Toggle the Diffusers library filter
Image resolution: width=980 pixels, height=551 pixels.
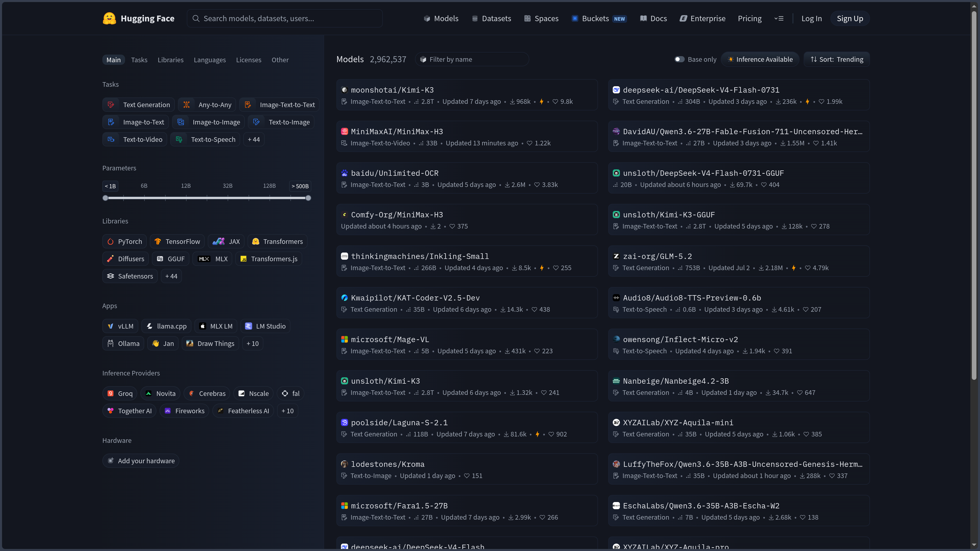coord(126,259)
